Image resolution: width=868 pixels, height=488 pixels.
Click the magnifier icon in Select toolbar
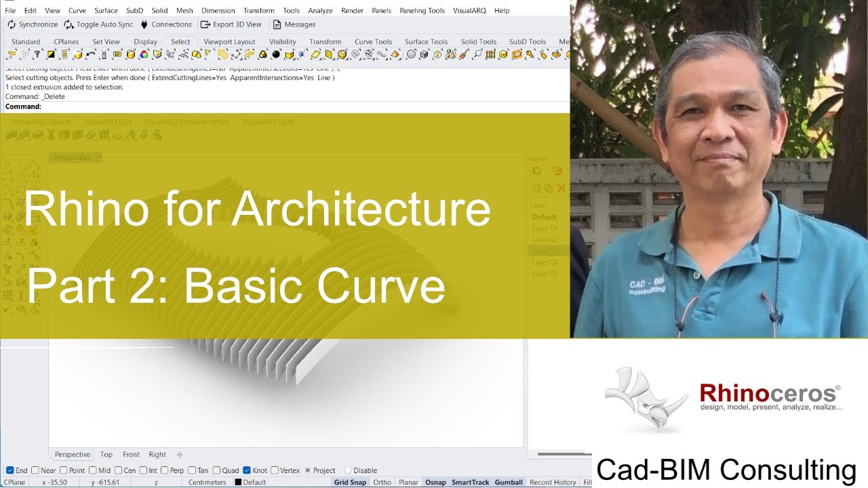click(x=477, y=54)
